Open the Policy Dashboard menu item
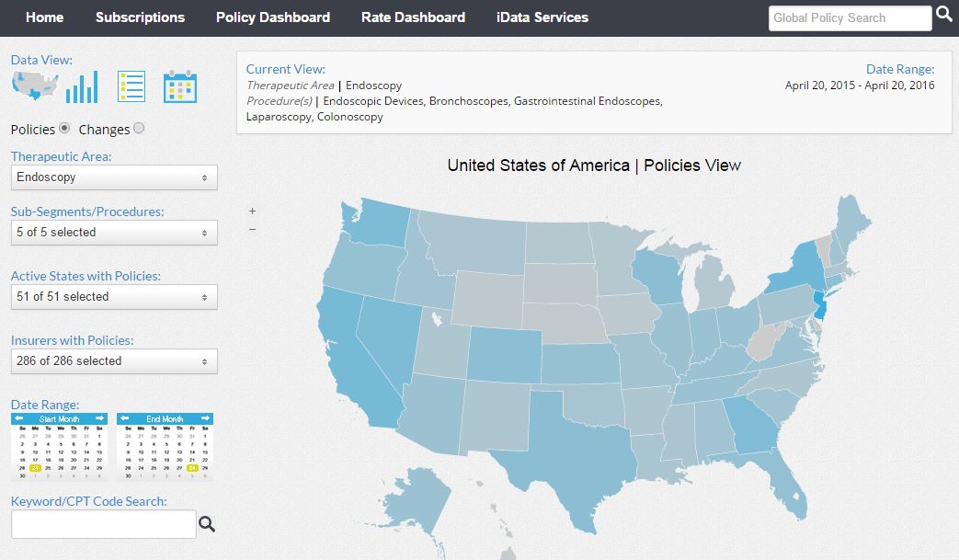959x560 pixels. pos(273,17)
